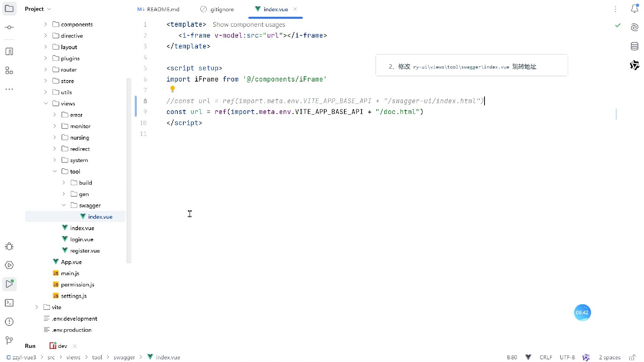Select the dev run configuration tab
The image size is (644, 362).
[x=59, y=346]
